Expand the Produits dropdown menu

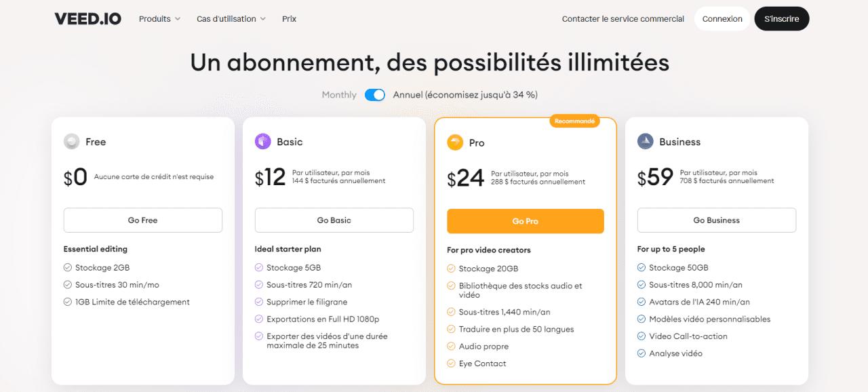(x=159, y=19)
